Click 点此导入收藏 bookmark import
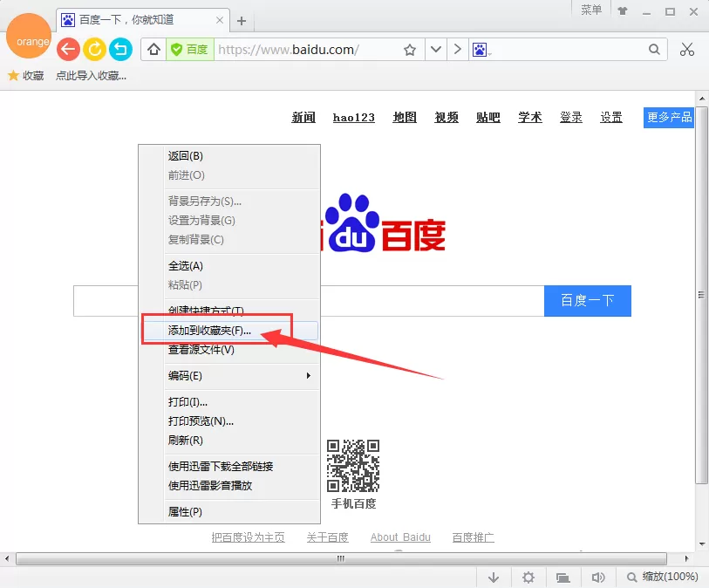Image resolution: width=709 pixels, height=588 pixels. 91,76
